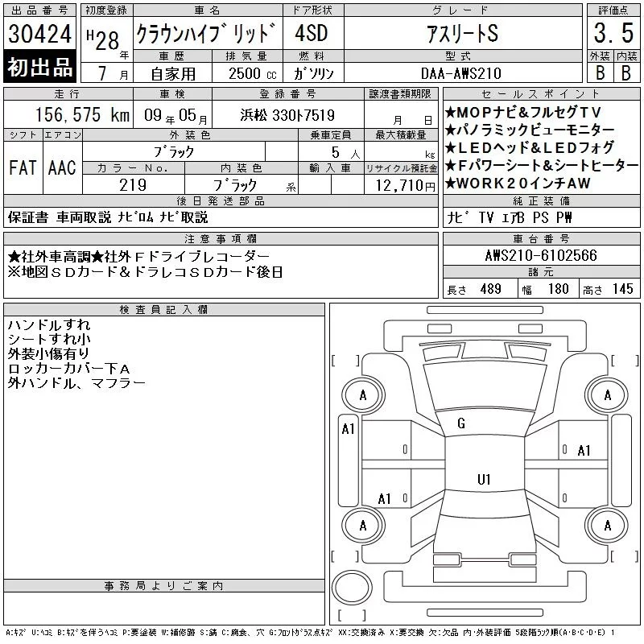This screenshot has height=644, width=644.
Task: Click the G mark on the windshield
Action: point(461,423)
